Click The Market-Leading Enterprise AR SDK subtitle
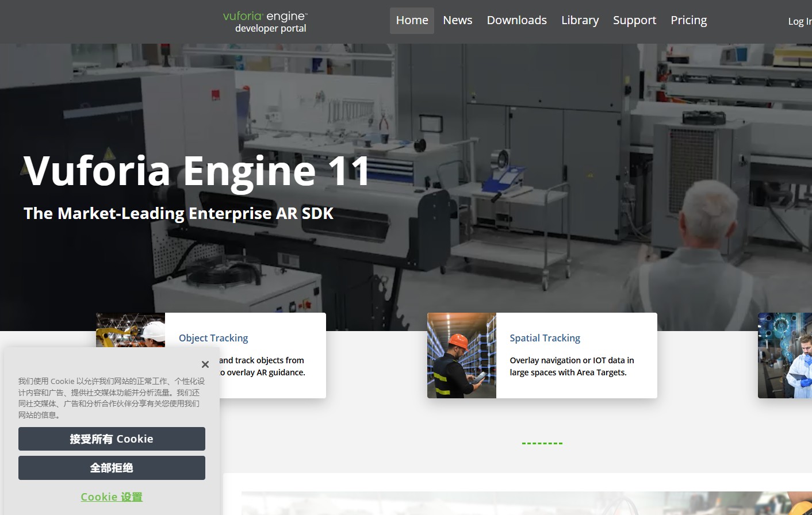 pyautogui.click(x=178, y=213)
